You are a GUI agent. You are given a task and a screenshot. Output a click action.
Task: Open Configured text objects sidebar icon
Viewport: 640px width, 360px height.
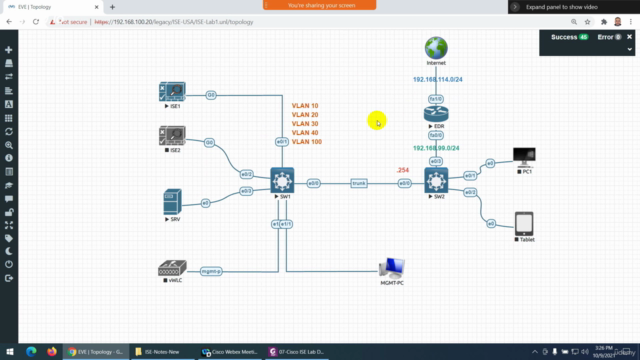click(9, 104)
